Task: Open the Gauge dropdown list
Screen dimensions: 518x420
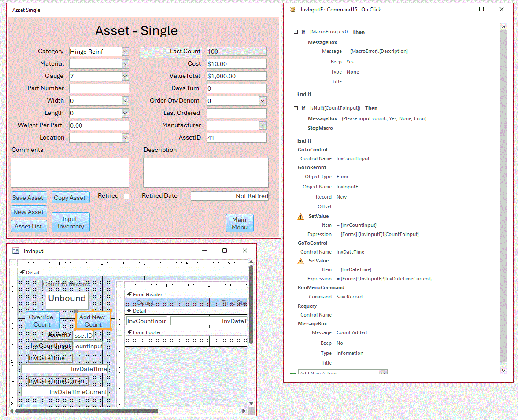Action: click(x=125, y=76)
